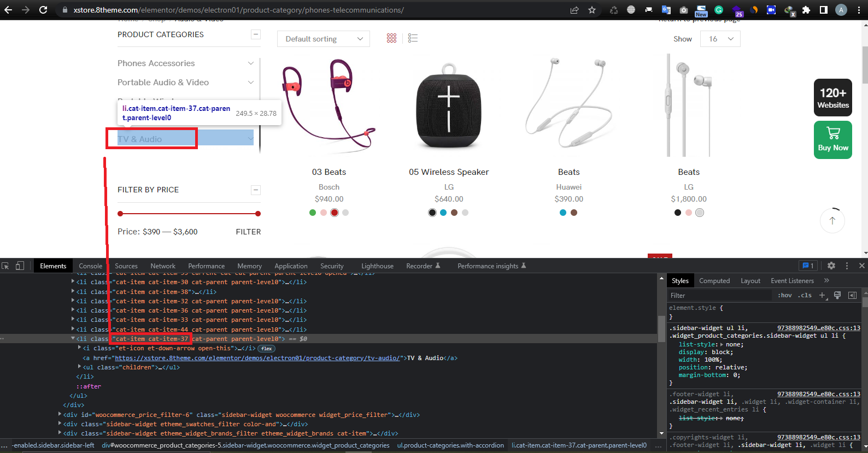Screen dimensions: 868x453
Task: Click left handle of price slider
Action: click(120, 214)
